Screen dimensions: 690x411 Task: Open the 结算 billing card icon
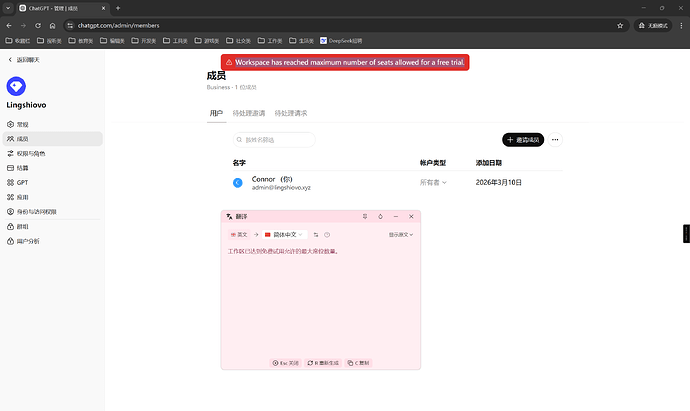point(11,168)
